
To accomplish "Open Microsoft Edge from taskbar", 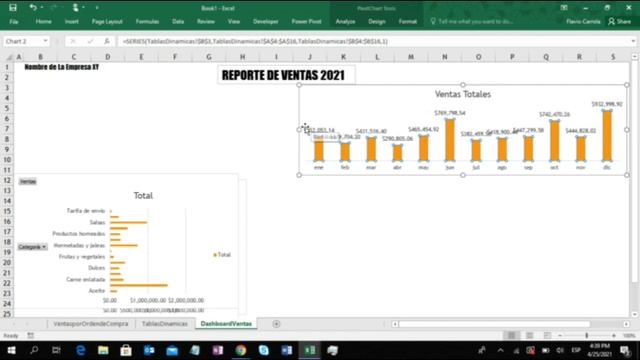I will (x=80, y=350).
